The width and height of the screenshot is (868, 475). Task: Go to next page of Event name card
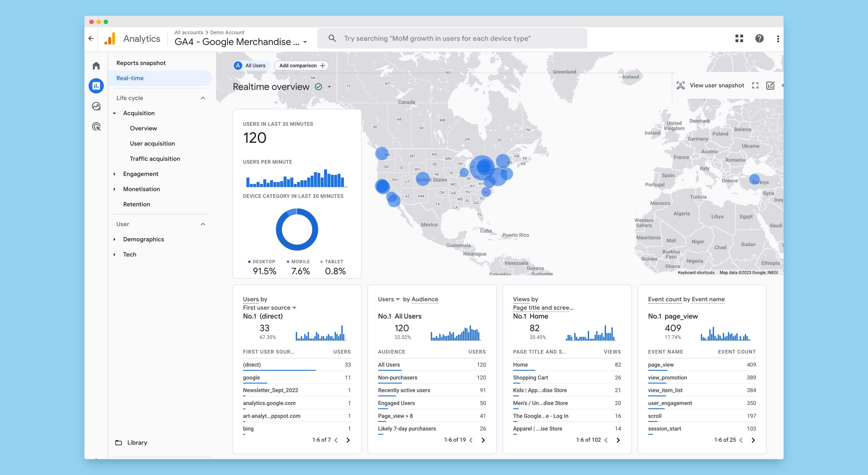click(753, 440)
